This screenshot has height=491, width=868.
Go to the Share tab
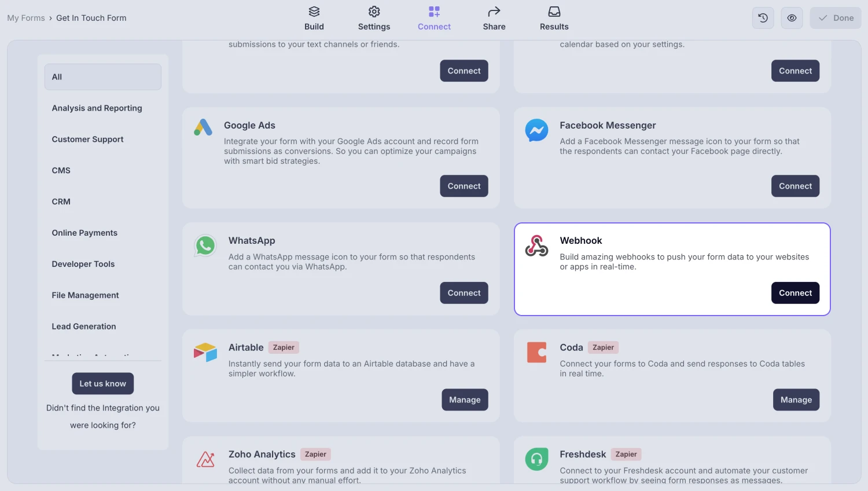pos(494,18)
